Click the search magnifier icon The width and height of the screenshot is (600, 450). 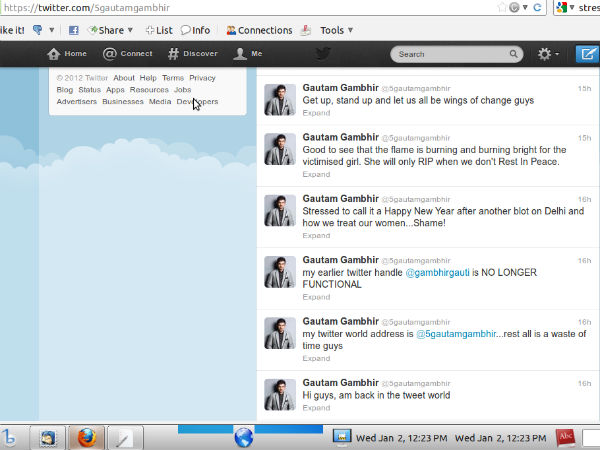(514, 54)
